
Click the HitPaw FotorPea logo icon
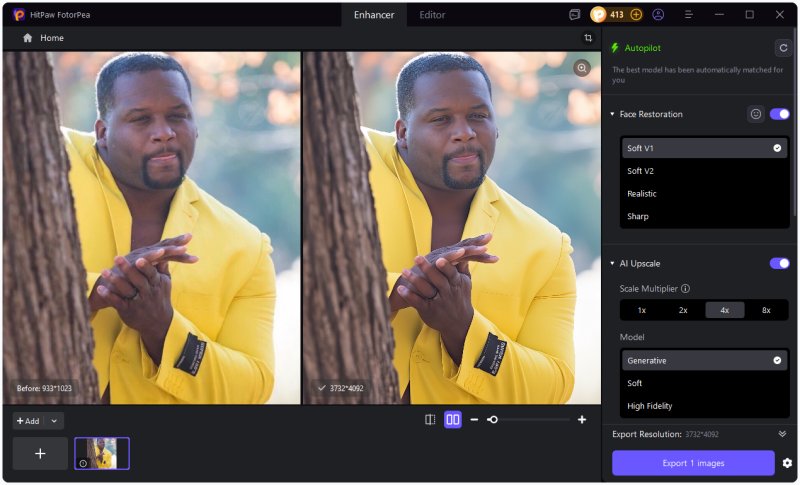[x=19, y=15]
